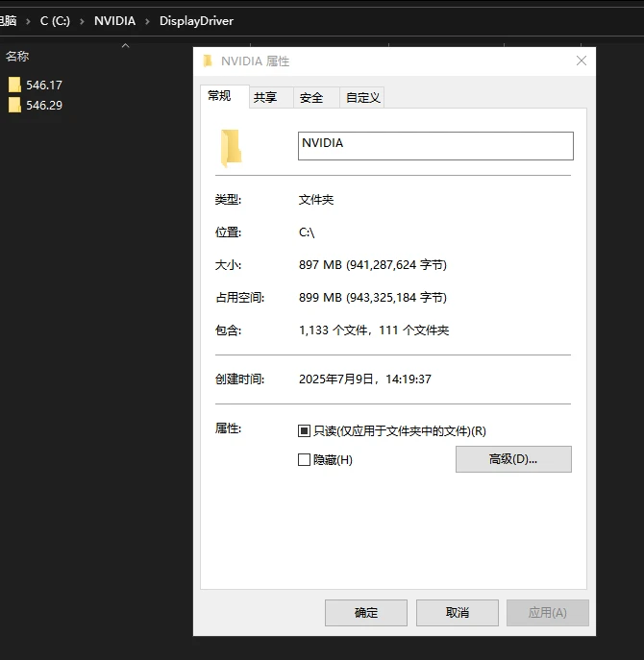Open the 自定义 tab

pyautogui.click(x=361, y=98)
